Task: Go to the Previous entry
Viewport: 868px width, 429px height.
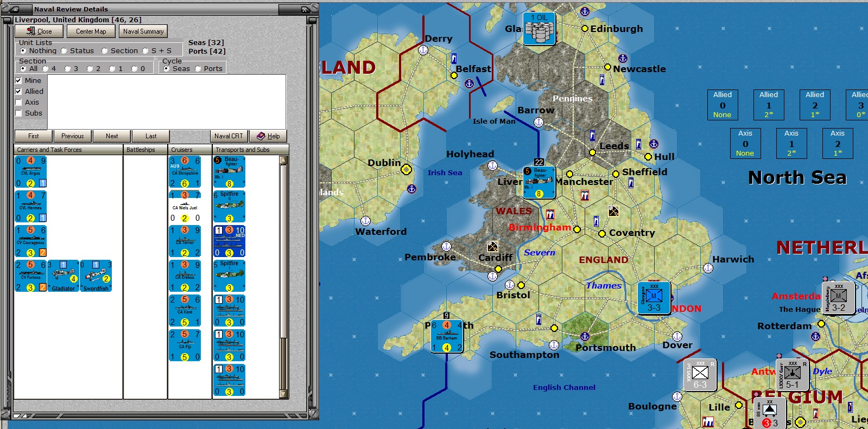Action: (x=73, y=136)
